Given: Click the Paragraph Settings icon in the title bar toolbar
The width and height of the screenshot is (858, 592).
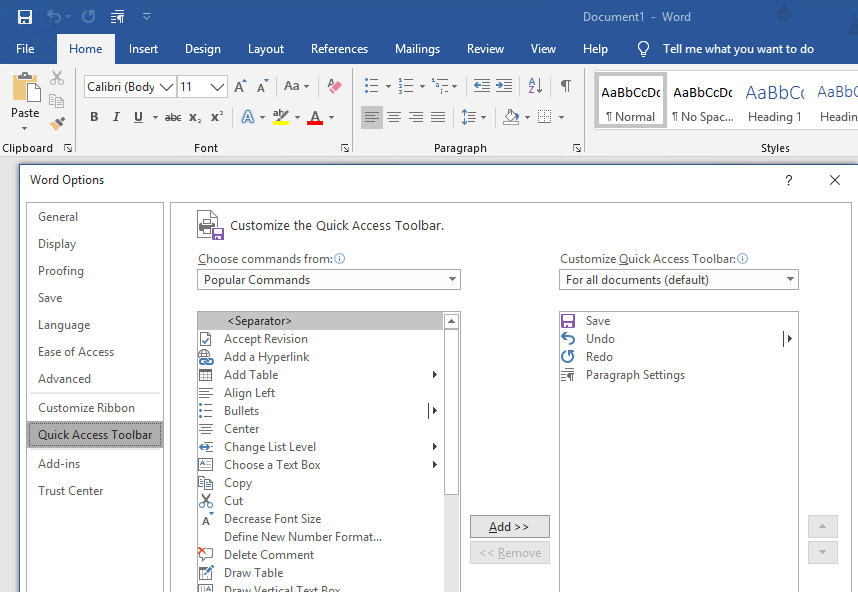Looking at the screenshot, I should pos(117,17).
